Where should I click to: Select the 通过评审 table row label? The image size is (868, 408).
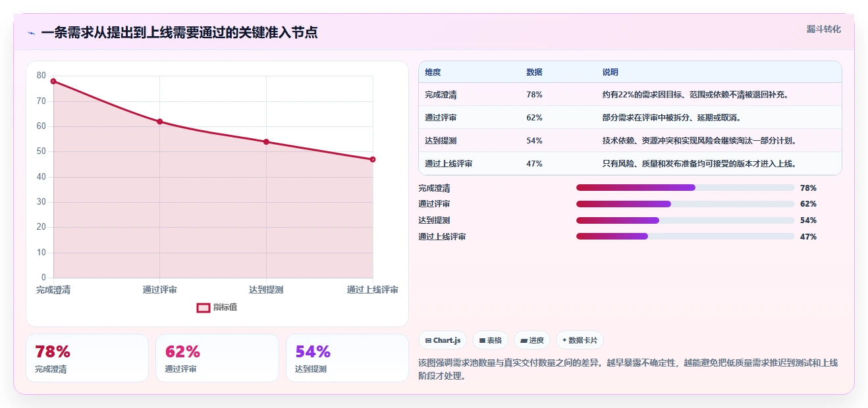[441, 118]
